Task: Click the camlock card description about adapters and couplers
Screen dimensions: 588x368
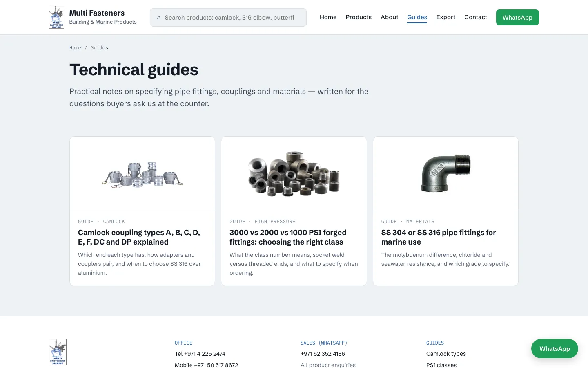Action: pyautogui.click(x=139, y=264)
